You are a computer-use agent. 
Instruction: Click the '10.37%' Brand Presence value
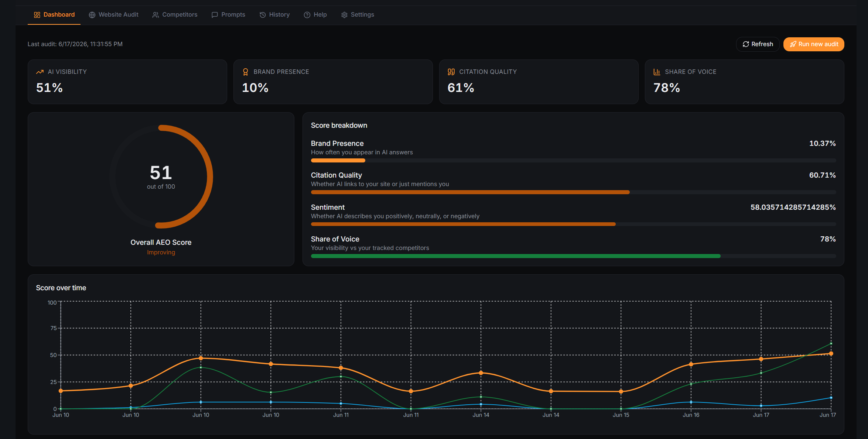(822, 144)
